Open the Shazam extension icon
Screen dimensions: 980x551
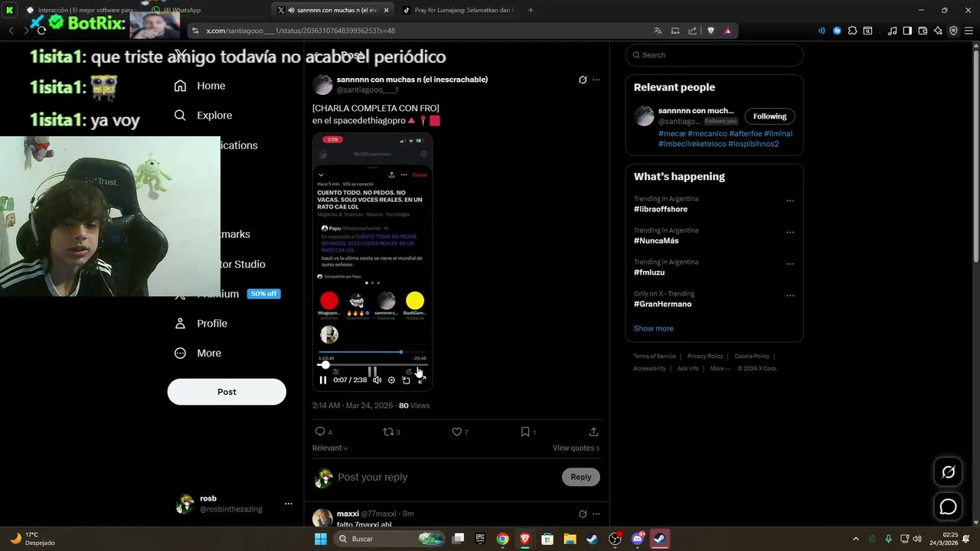coord(837,31)
